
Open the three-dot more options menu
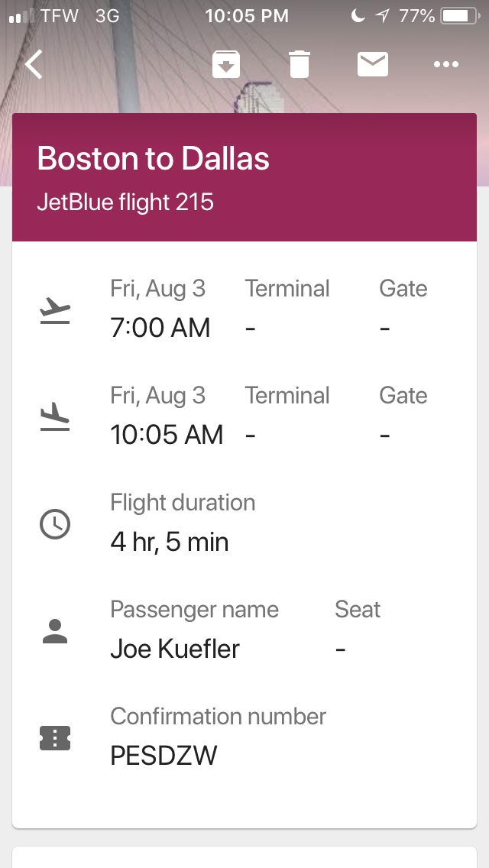click(445, 64)
